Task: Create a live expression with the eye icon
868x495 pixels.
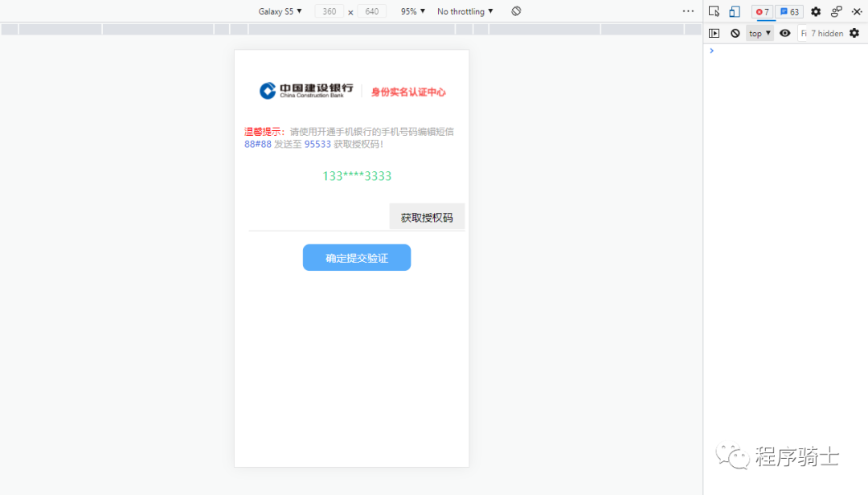Action: [x=785, y=33]
